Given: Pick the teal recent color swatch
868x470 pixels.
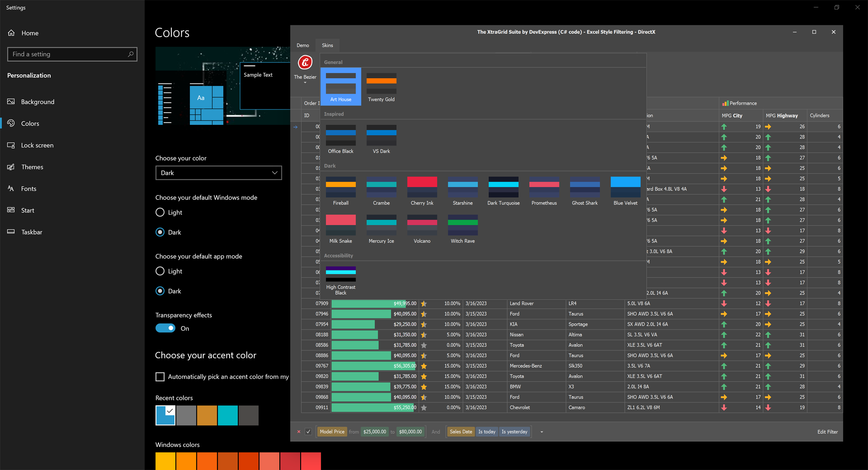Looking at the screenshot, I should 228,415.
